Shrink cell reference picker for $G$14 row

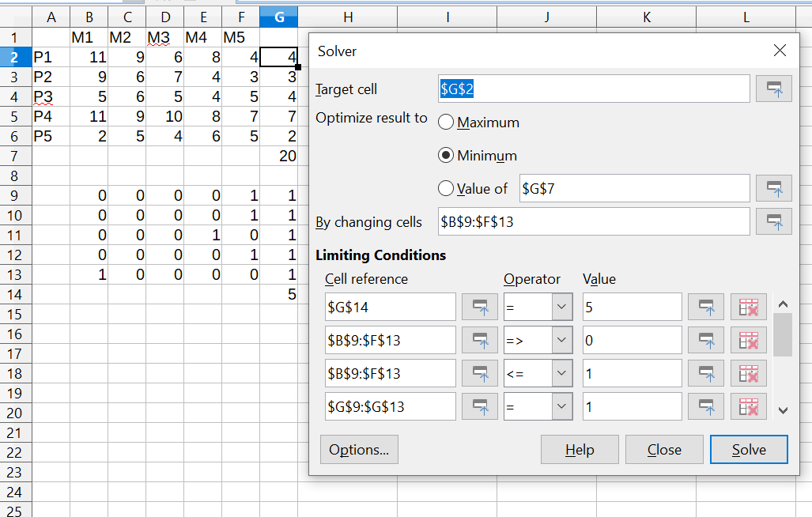[x=480, y=307]
